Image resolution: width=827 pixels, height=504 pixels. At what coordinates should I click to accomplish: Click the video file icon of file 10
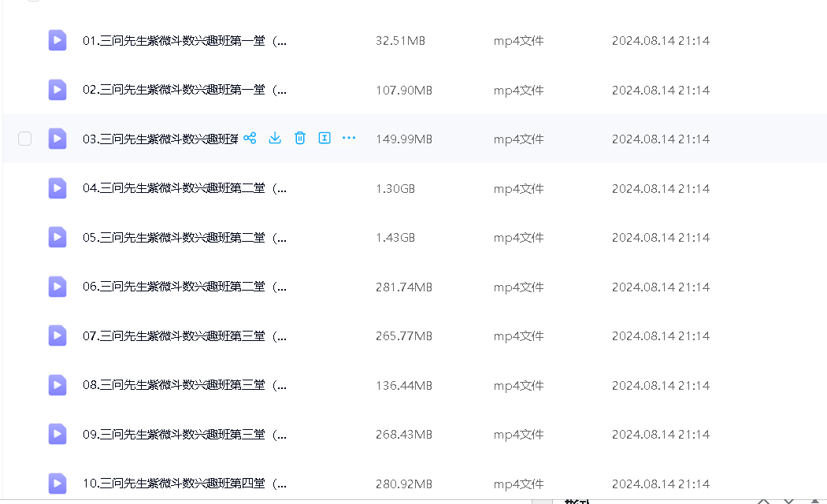pyautogui.click(x=57, y=484)
